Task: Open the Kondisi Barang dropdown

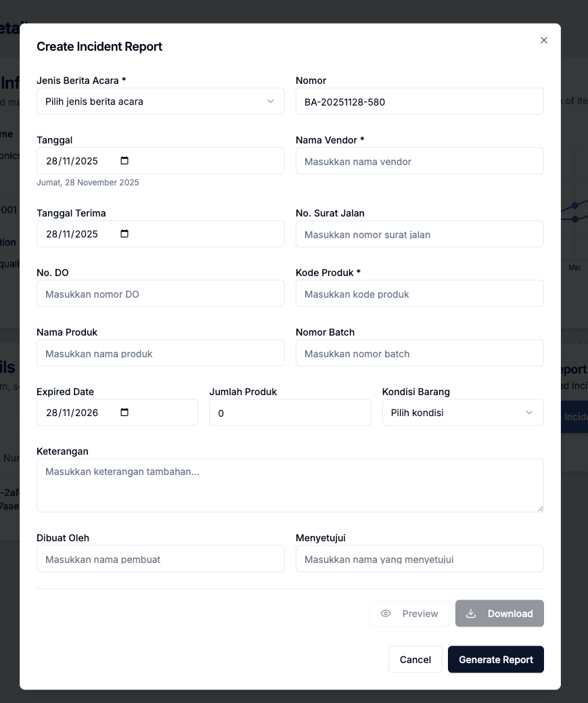Action: pyautogui.click(x=463, y=413)
